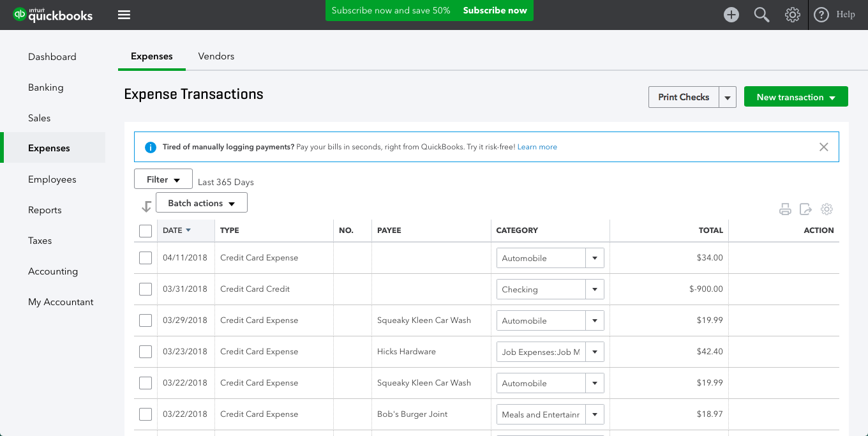Click the search magnifier icon
This screenshot has width=868, height=436.
(761, 14)
